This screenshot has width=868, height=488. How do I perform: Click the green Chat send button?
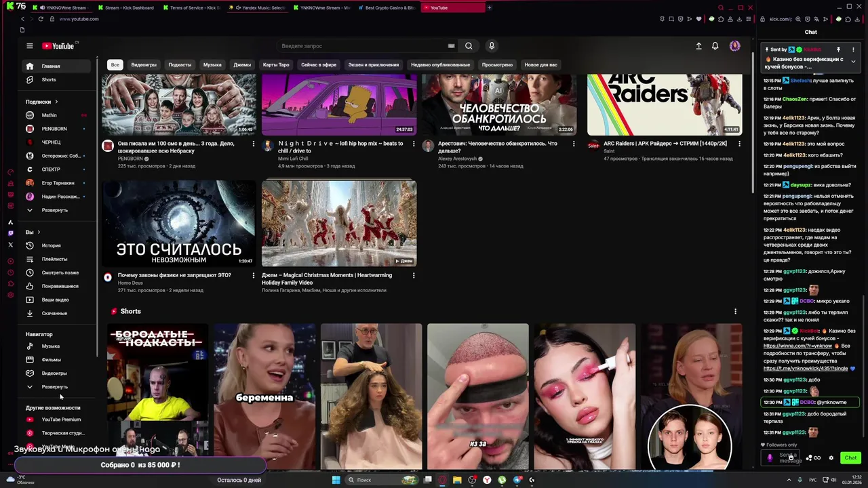pos(850,458)
